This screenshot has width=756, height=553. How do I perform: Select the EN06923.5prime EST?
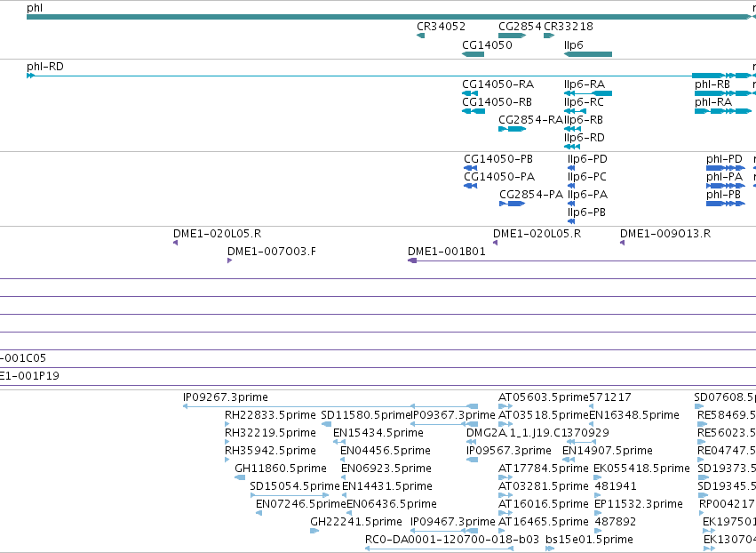(x=343, y=477)
